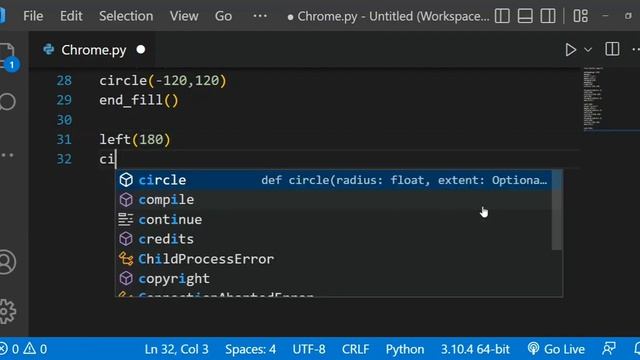The height and width of the screenshot is (360, 640).
Task: Change line ending via CRLF
Action: [x=356, y=349]
